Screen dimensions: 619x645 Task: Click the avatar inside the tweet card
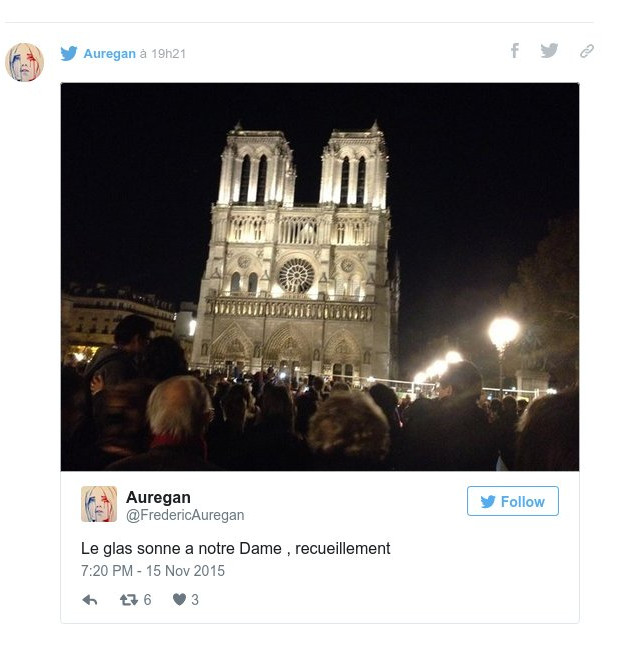point(99,504)
